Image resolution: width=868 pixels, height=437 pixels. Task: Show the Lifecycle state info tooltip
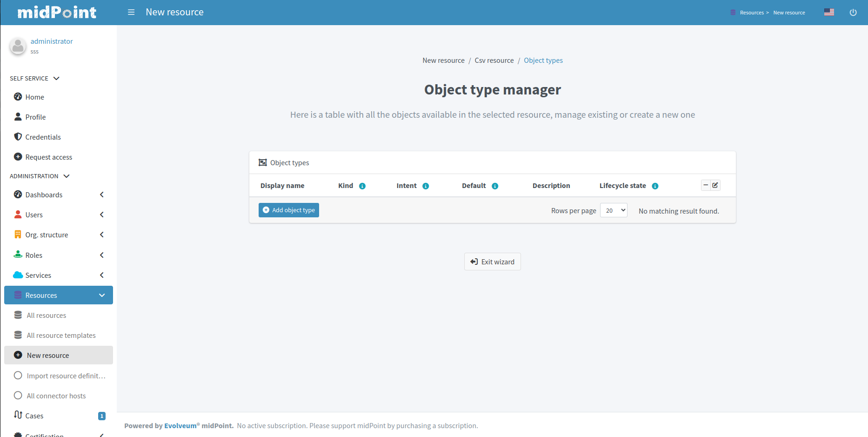(655, 186)
